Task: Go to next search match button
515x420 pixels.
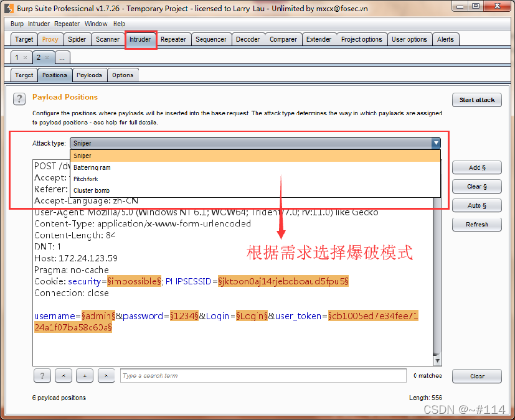Action: 106,376
